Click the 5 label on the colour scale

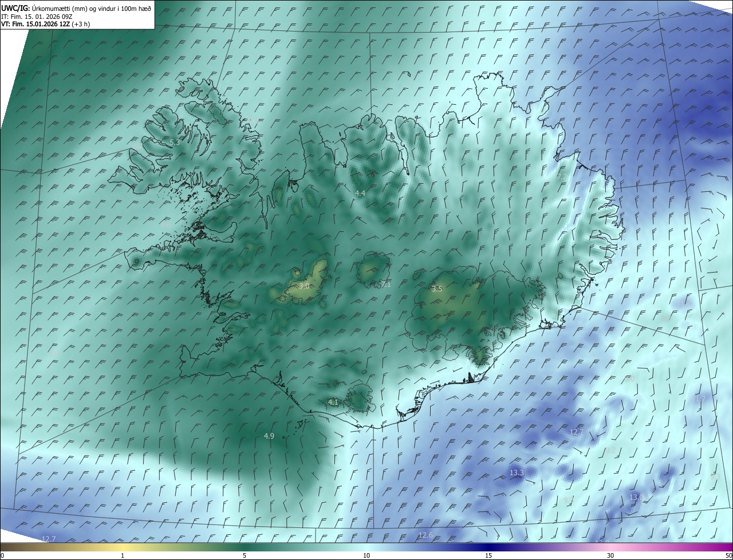tap(245, 555)
